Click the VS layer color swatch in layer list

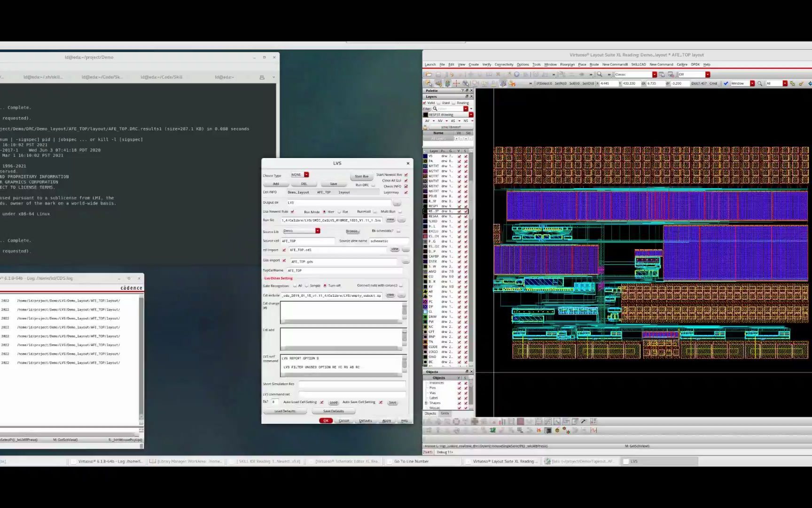point(425,156)
